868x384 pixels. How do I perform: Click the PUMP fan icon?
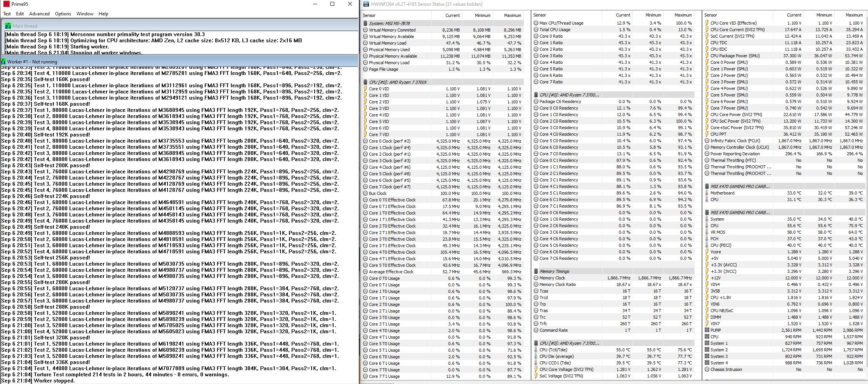[x=707, y=330]
